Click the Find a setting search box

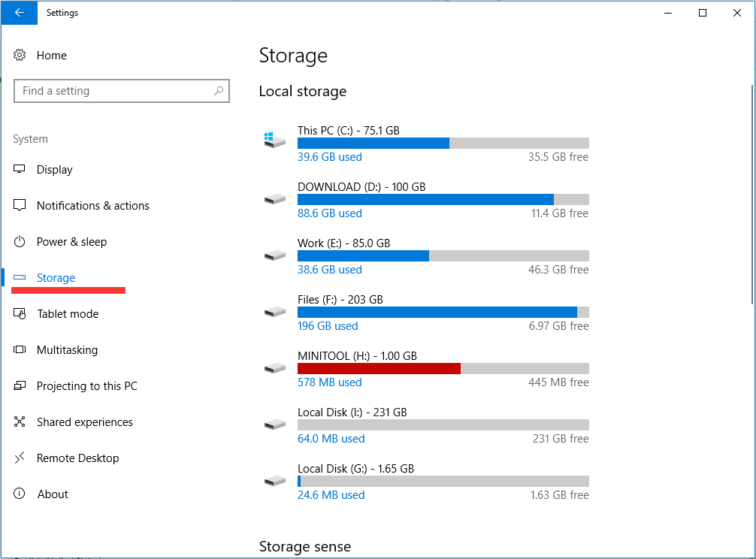tap(113, 91)
